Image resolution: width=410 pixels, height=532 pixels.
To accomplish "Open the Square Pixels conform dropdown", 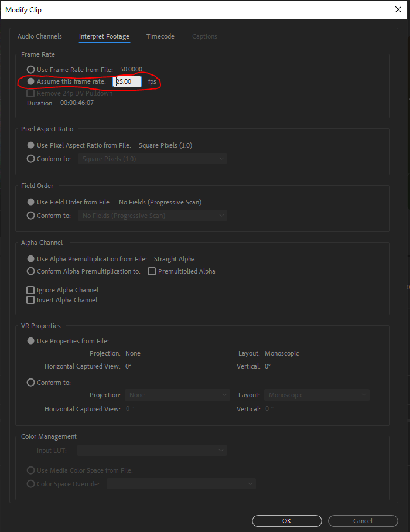I will click(152, 158).
